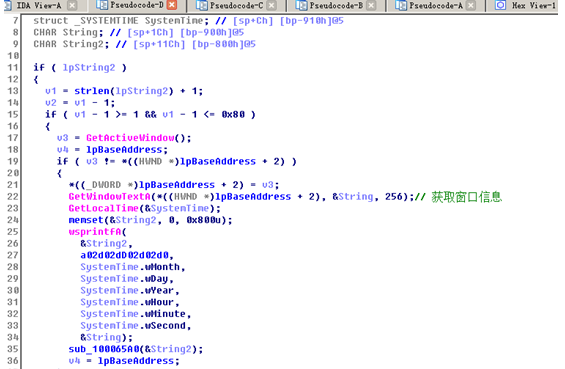Click SystemTime.wDay argument
This screenshot has width=565, height=369.
(124, 279)
